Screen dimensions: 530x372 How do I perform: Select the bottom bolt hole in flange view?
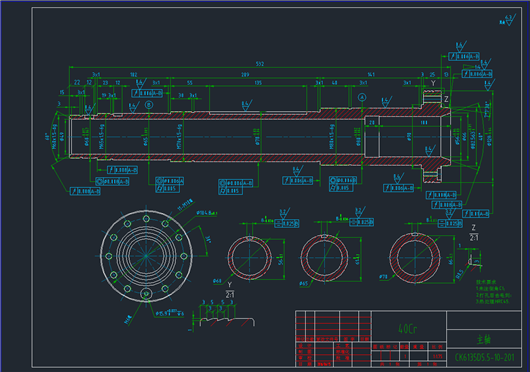pyautogui.click(x=146, y=294)
